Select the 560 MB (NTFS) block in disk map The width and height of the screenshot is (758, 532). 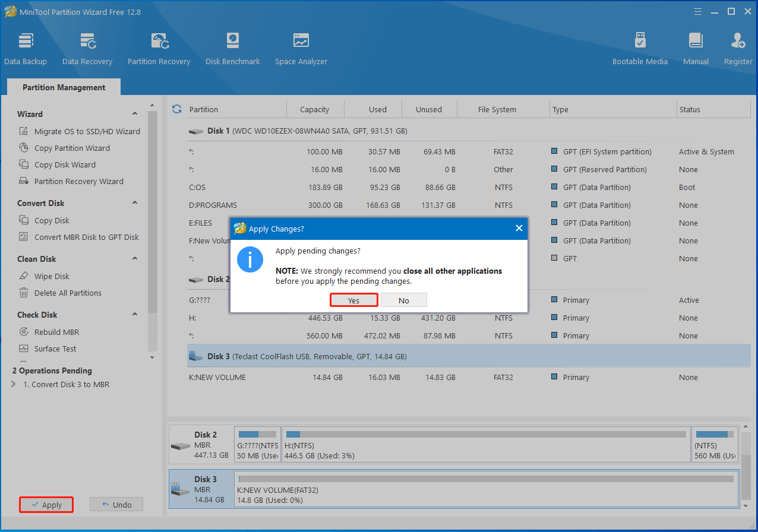[x=715, y=445]
